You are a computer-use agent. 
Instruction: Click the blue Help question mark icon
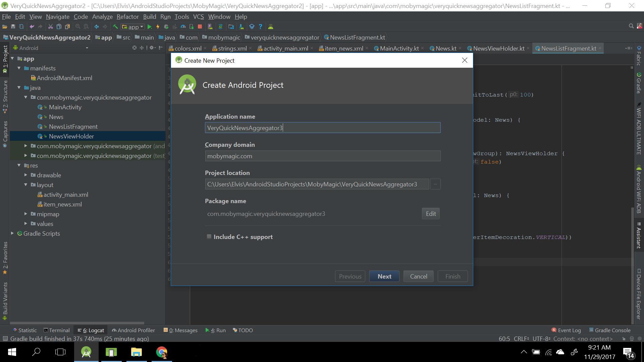coord(260,26)
